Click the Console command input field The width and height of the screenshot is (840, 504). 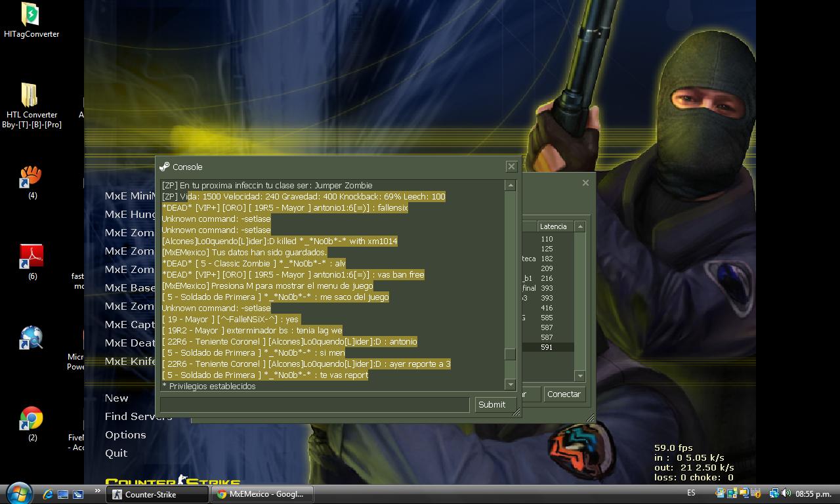click(x=315, y=405)
